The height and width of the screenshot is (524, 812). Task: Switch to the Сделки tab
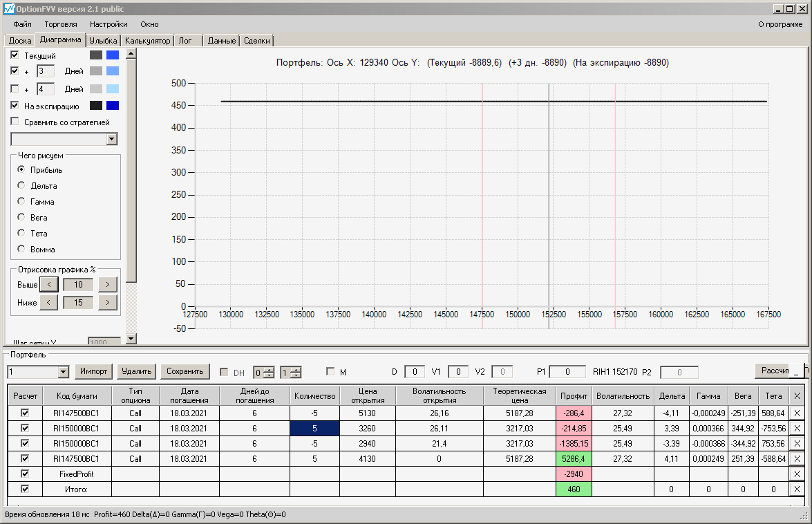tap(257, 40)
